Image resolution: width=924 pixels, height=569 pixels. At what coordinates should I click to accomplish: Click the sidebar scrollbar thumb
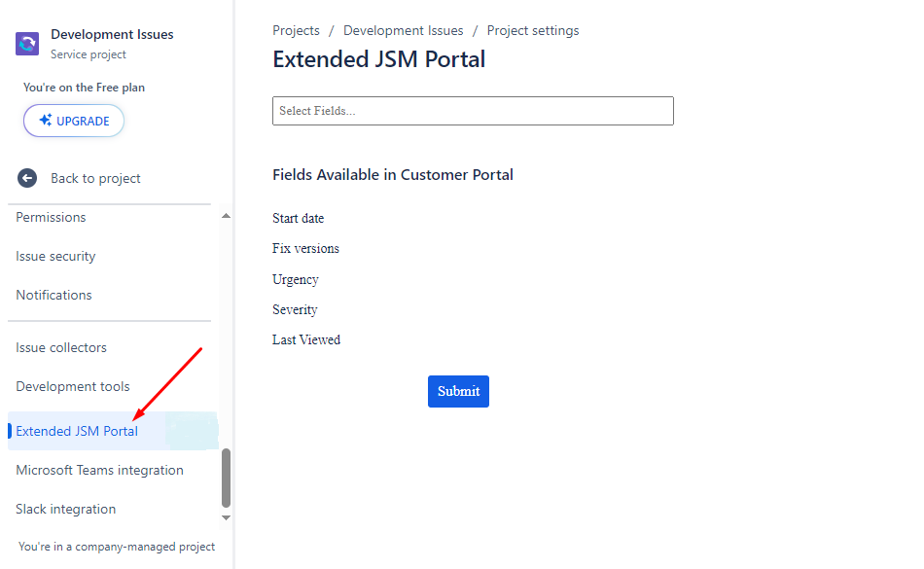tap(226, 478)
